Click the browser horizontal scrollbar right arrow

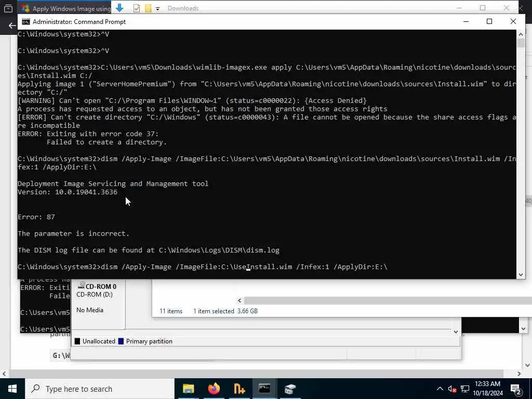(x=519, y=374)
